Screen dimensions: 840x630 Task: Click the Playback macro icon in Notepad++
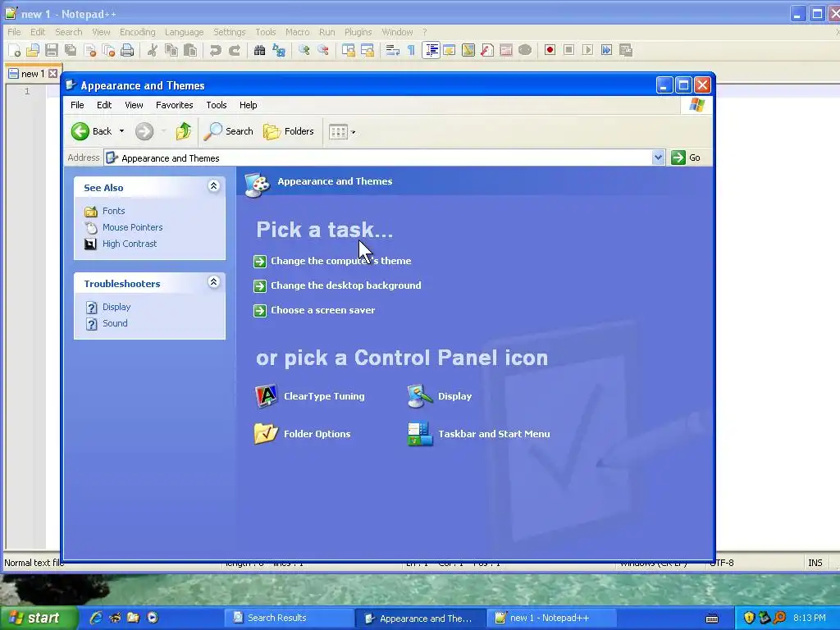pyautogui.click(x=587, y=50)
